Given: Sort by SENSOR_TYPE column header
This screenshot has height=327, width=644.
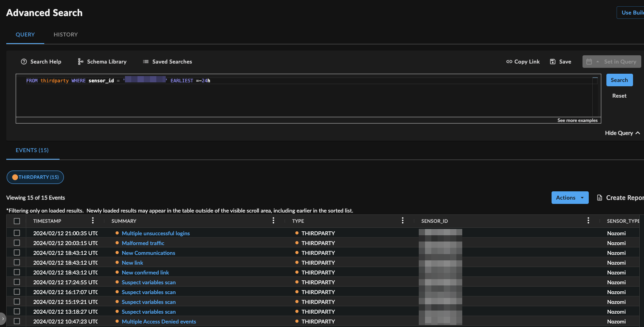Looking at the screenshot, I should click(623, 221).
